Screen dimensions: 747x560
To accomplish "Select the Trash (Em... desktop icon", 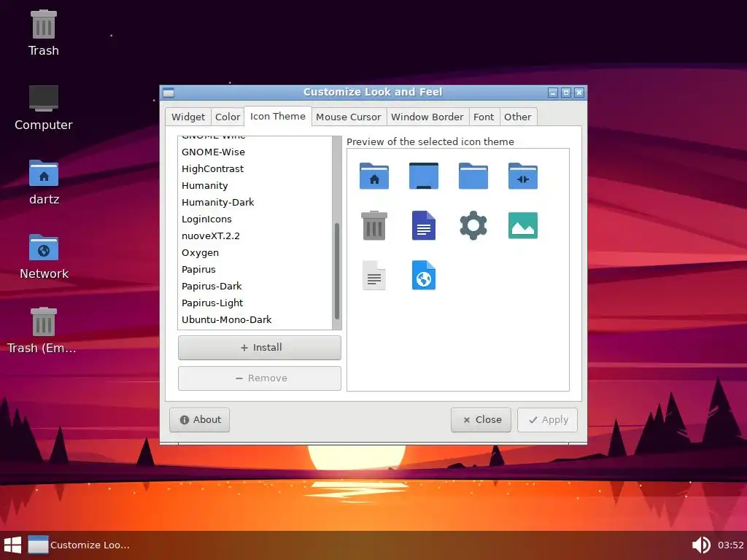I will click(42, 332).
